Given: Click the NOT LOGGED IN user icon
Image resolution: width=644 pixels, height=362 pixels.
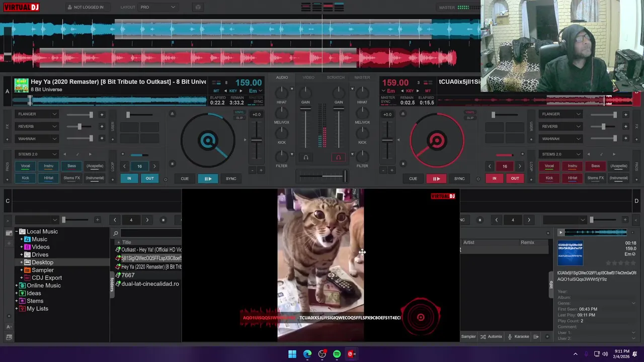Looking at the screenshot, I should [x=69, y=7].
